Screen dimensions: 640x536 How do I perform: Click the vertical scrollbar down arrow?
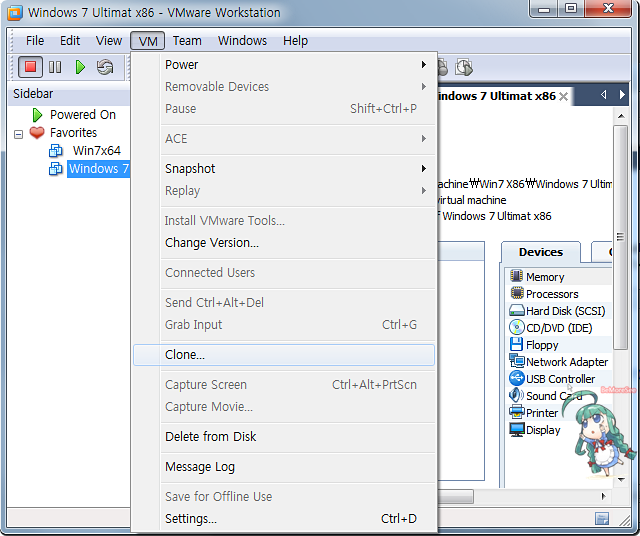click(x=621, y=479)
